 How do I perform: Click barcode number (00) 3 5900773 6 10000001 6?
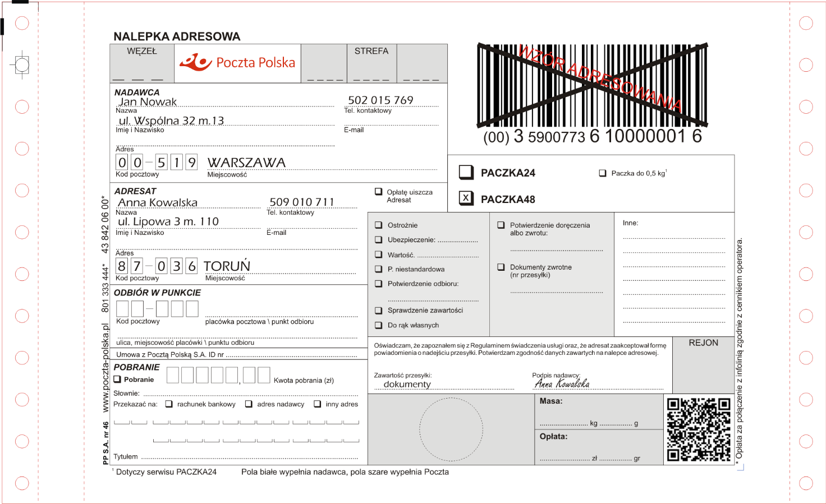pyautogui.click(x=593, y=136)
